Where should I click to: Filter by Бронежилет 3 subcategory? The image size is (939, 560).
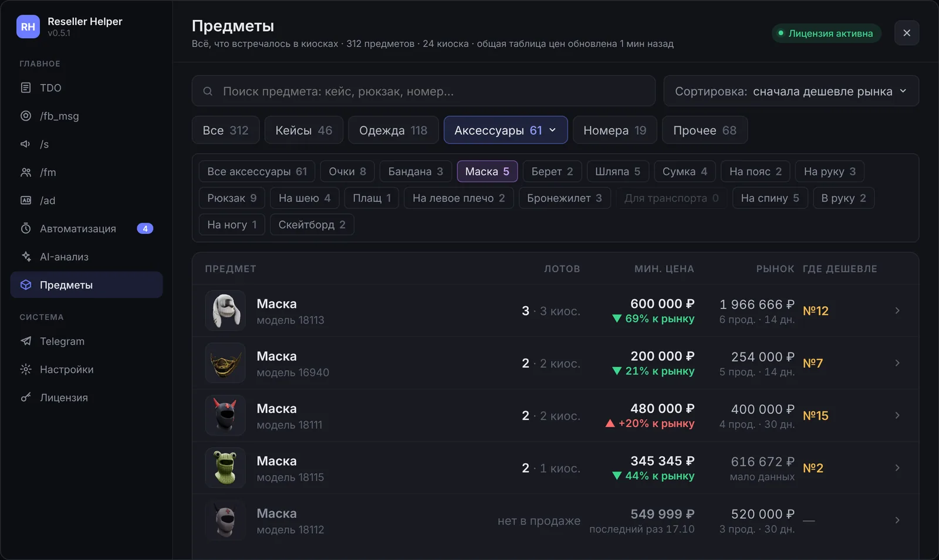point(565,198)
